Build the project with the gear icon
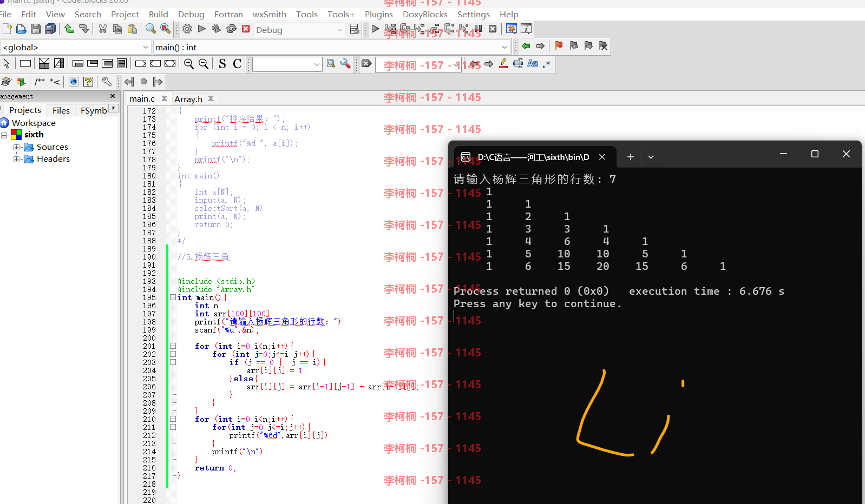865x504 pixels. [x=187, y=29]
